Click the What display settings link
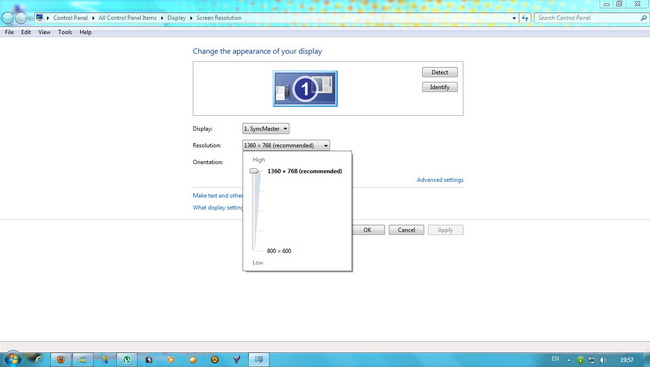This screenshot has height=367, width=650. coord(218,207)
